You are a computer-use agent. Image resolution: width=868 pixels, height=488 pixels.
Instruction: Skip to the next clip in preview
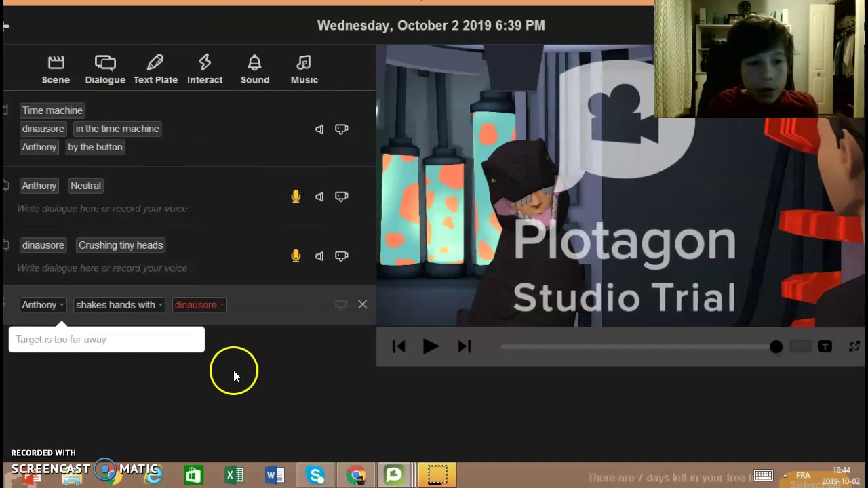(464, 346)
